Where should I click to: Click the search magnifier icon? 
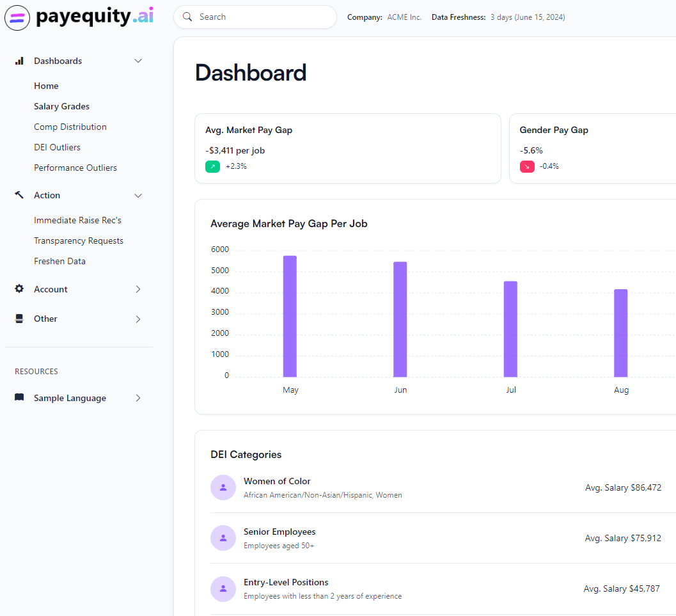[187, 17]
